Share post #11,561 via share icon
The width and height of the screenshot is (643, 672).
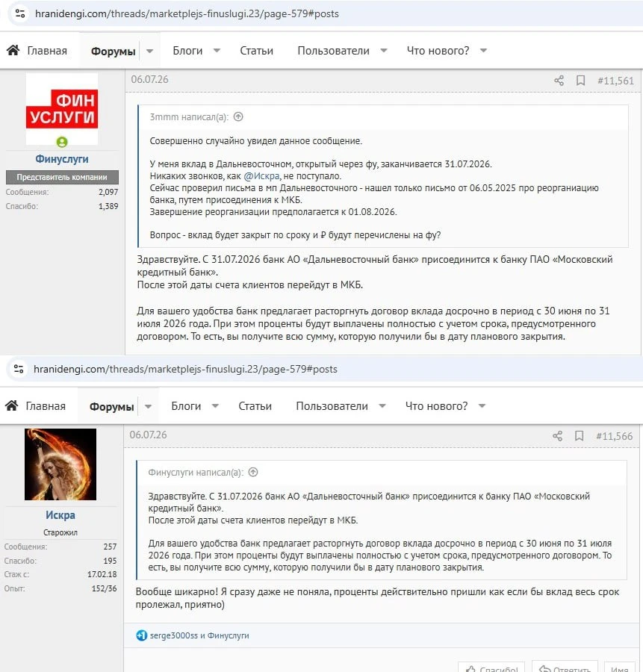(559, 80)
